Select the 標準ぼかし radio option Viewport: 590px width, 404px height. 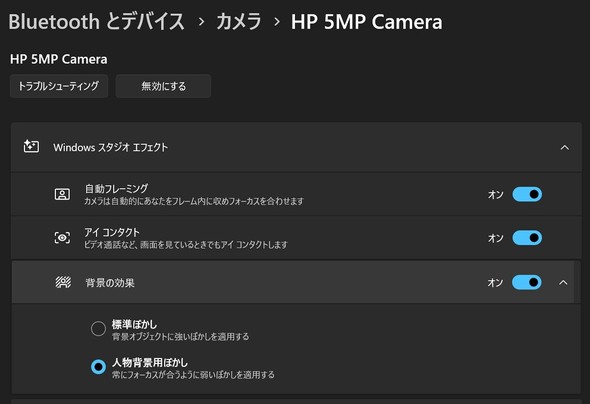pos(98,328)
